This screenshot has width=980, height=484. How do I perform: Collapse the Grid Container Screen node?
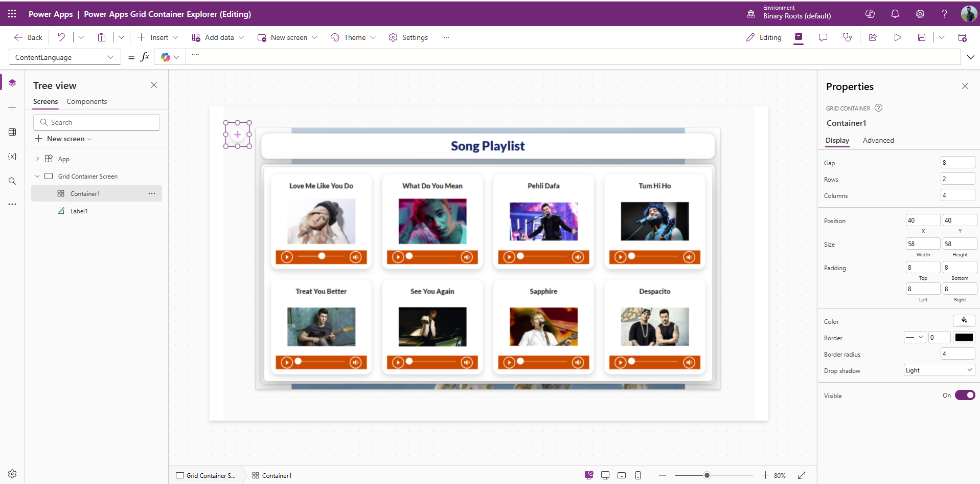(x=37, y=177)
